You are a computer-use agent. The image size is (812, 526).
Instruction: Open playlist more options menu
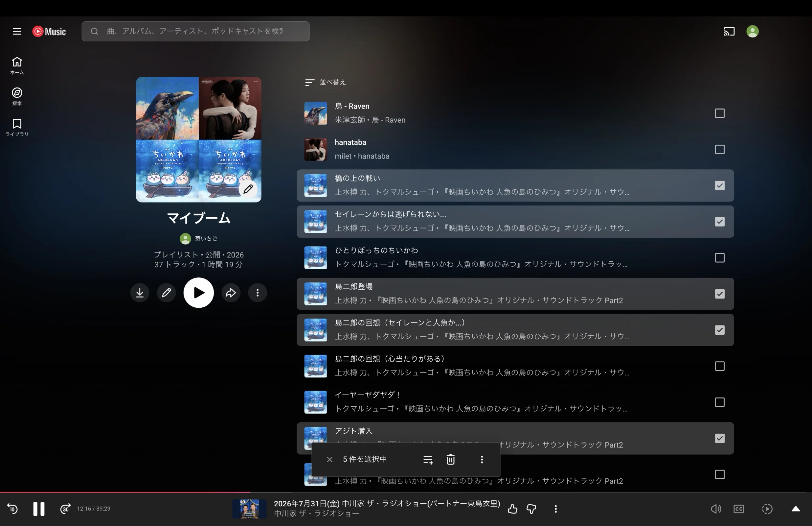[258, 293]
